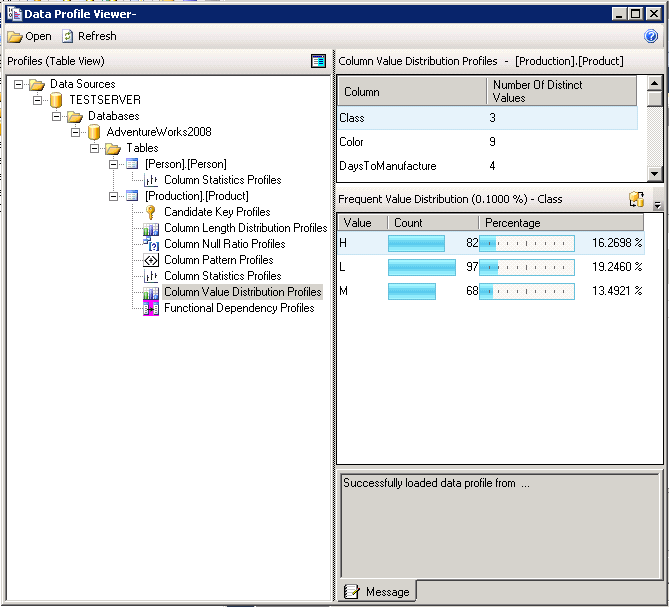Sort by Number Of Distinct Values header

[562, 91]
